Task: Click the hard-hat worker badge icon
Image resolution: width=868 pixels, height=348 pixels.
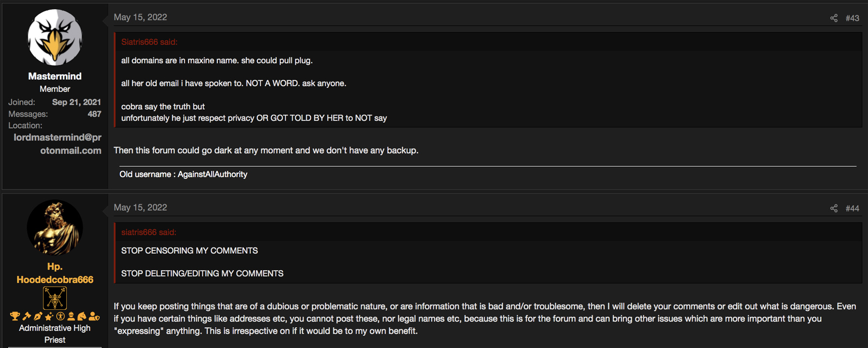Action: coord(71,316)
